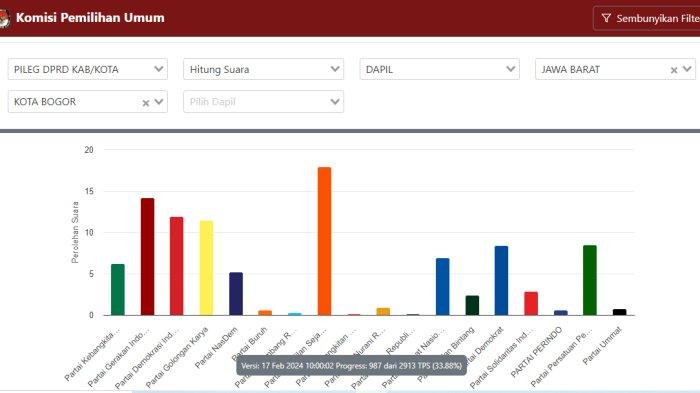700x393 pixels.
Task: Clear the KOTA BOGOR selection
Action: tap(146, 103)
